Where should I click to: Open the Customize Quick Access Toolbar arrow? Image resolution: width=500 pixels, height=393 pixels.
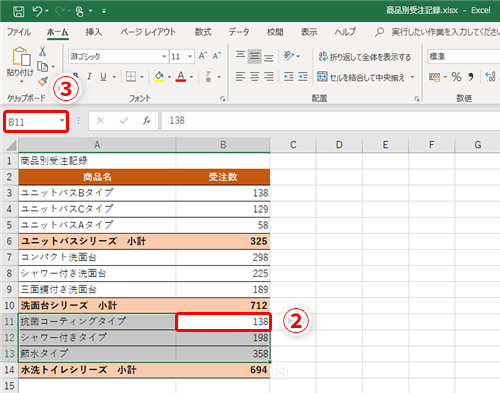(104, 11)
